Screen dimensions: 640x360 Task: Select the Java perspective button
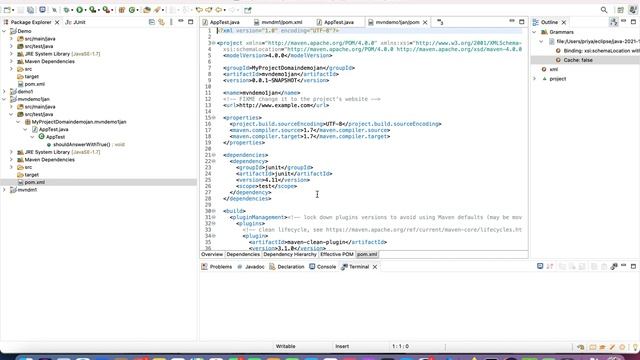633,10
